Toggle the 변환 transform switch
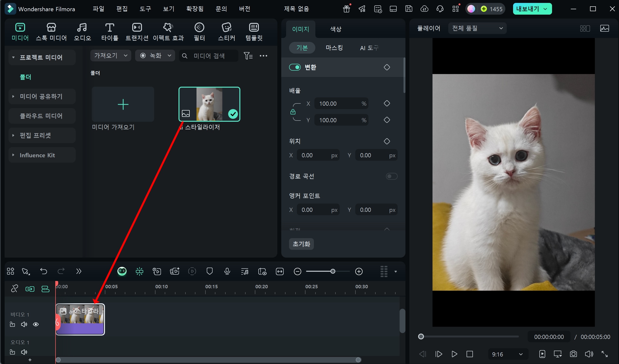This screenshot has width=619, height=364. tap(295, 67)
